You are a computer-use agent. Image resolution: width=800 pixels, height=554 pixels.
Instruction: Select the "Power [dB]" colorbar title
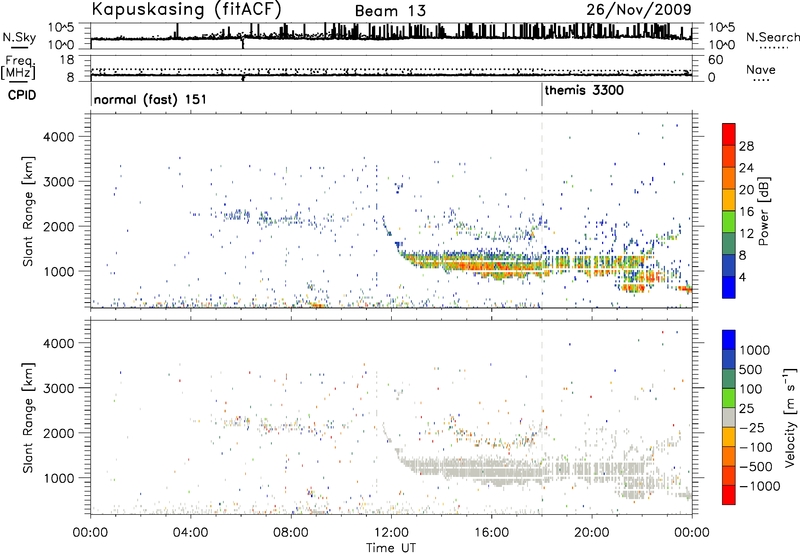tap(763, 211)
